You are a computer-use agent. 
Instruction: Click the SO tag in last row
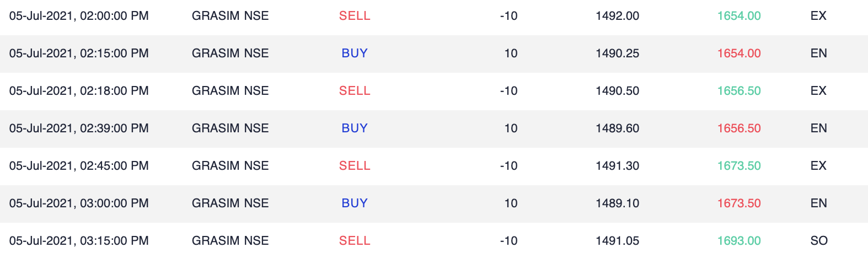coord(819,241)
